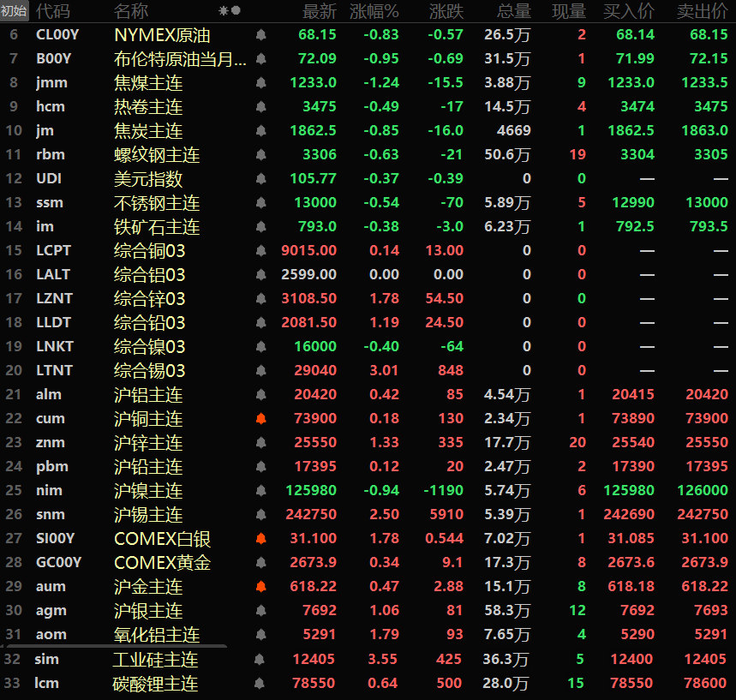The width and height of the screenshot is (736, 700).
Task: Click the 热卷主连 volume 14.5万
Action: tap(507, 107)
